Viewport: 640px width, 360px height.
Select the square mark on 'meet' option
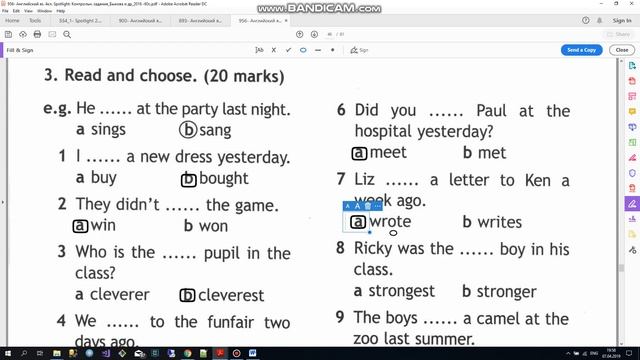coord(359,153)
